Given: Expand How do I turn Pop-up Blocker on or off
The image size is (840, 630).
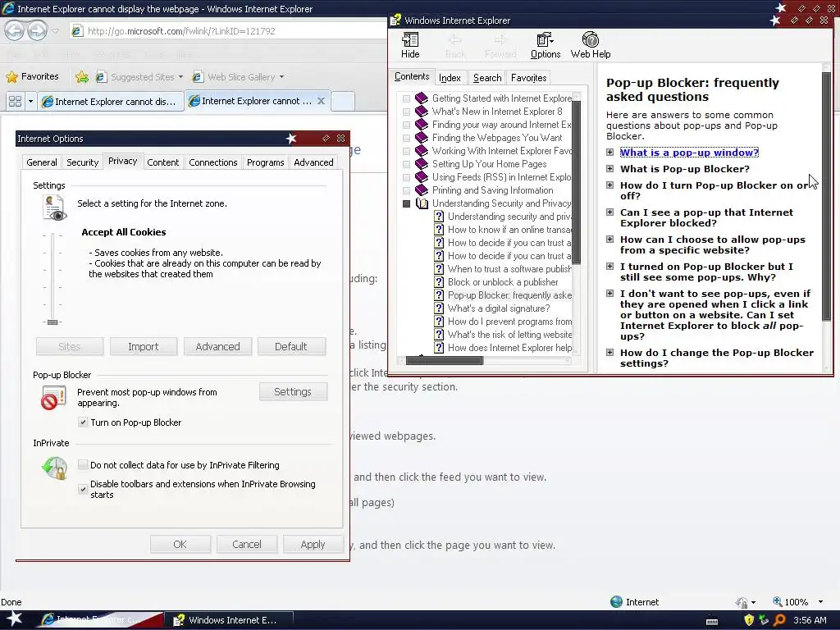Looking at the screenshot, I should pos(609,185).
